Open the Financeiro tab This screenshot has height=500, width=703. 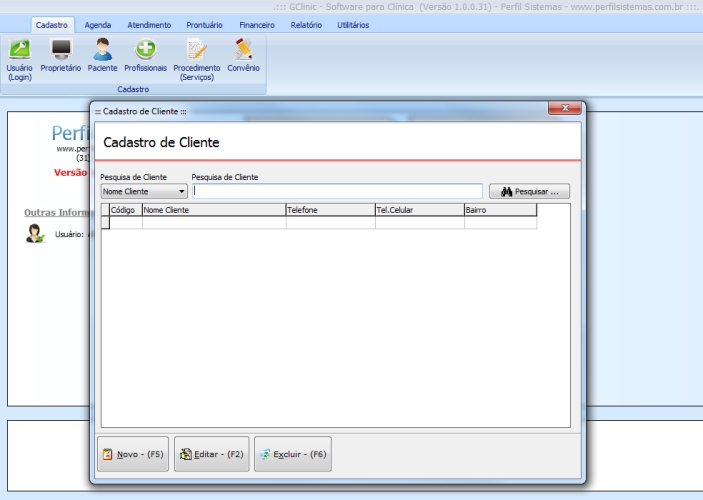(x=257, y=25)
